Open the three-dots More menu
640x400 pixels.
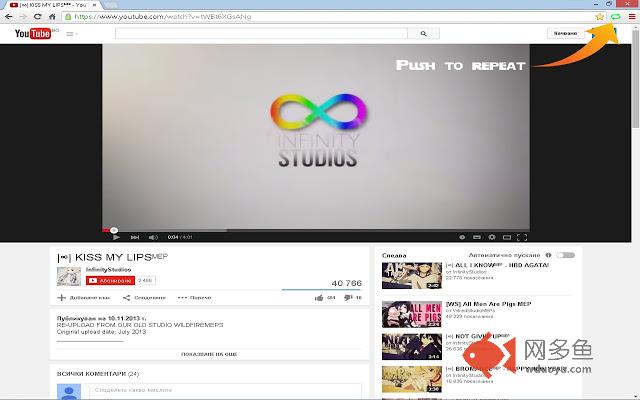[x=195, y=298]
